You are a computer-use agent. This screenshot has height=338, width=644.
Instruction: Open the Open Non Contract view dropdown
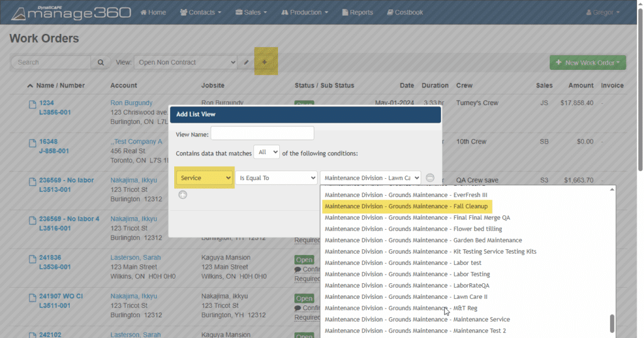[186, 62]
